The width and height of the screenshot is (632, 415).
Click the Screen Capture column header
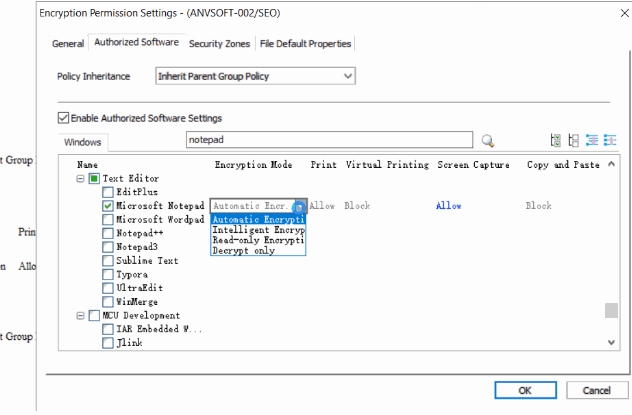pos(474,165)
